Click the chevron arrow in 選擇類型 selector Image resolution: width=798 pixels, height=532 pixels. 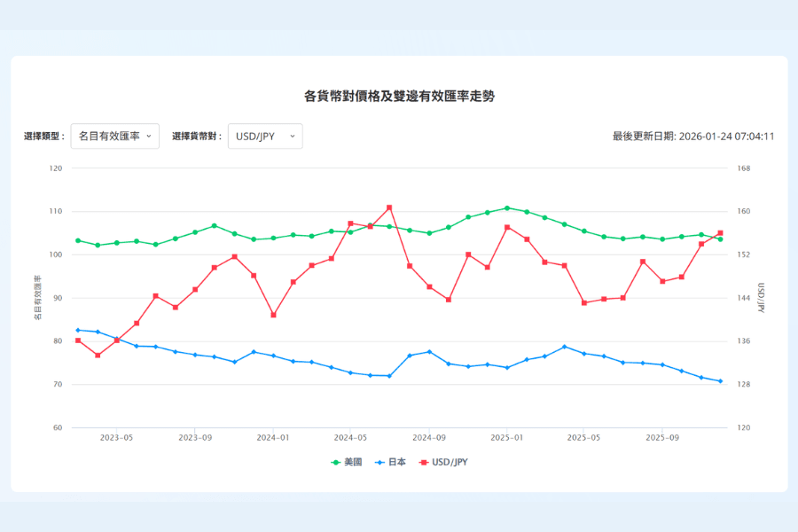pos(148,137)
